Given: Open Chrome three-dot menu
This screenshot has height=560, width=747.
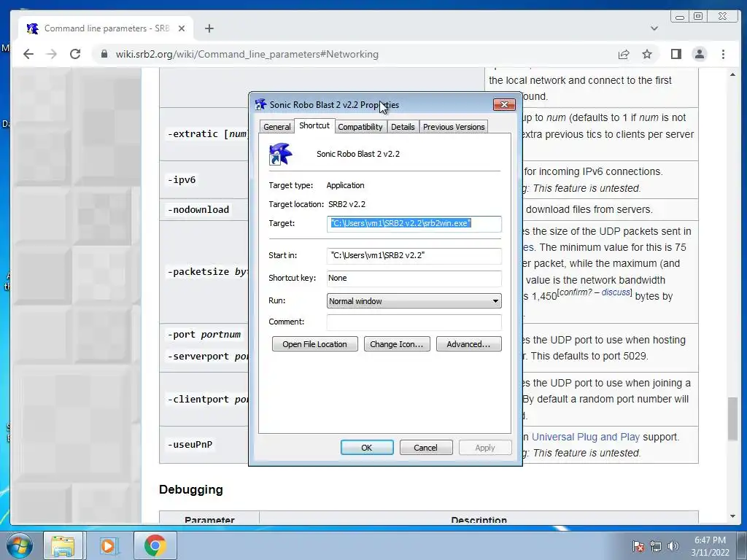Looking at the screenshot, I should (723, 54).
